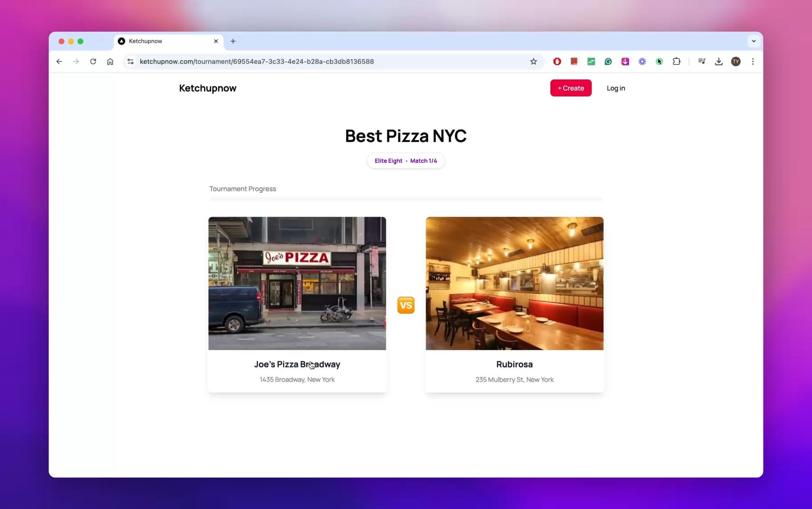Screen dimensions: 812x509
Task: Open the Log in link
Action: click(x=616, y=88)
